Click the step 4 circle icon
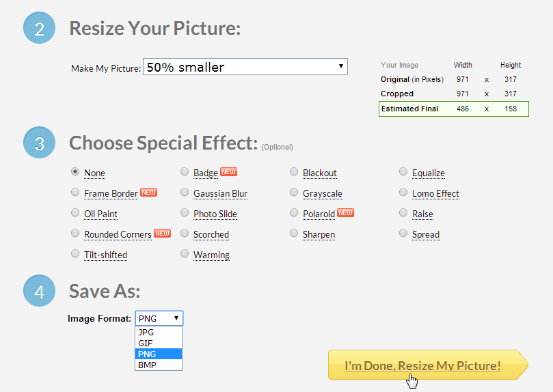553x392 pixels. tap(39, 290)
